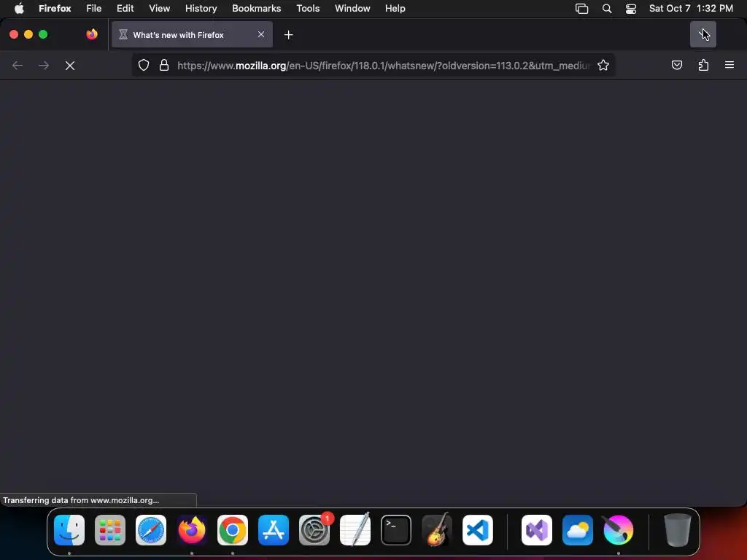Screen dimensions: 747x560
Task: Open the Apple menu
Action: coord(19,9)
